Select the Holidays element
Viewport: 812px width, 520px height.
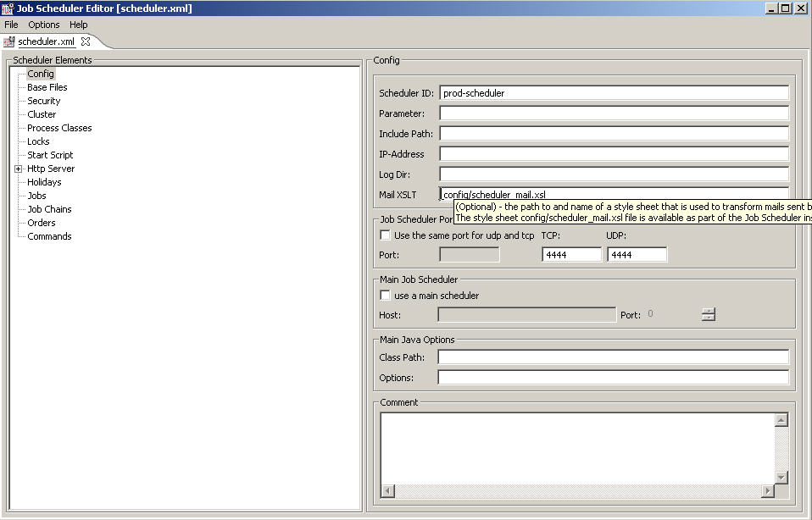coord(44,182)
